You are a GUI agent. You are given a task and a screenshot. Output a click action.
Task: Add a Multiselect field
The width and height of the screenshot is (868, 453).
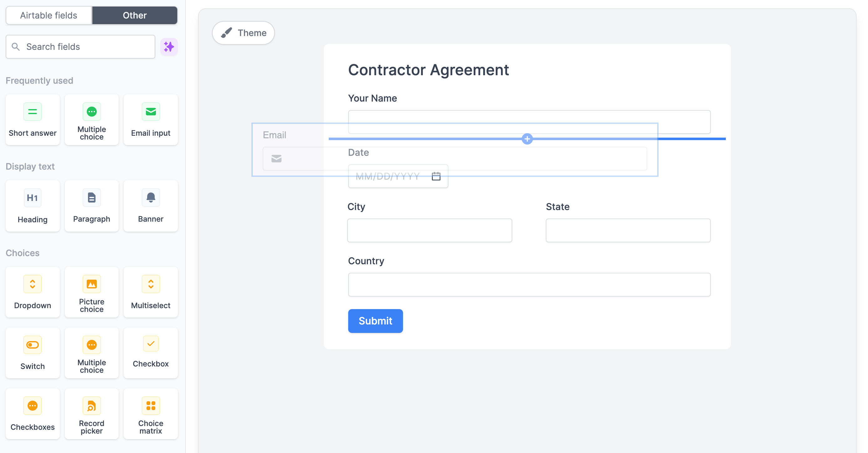(x=151, y=292)
